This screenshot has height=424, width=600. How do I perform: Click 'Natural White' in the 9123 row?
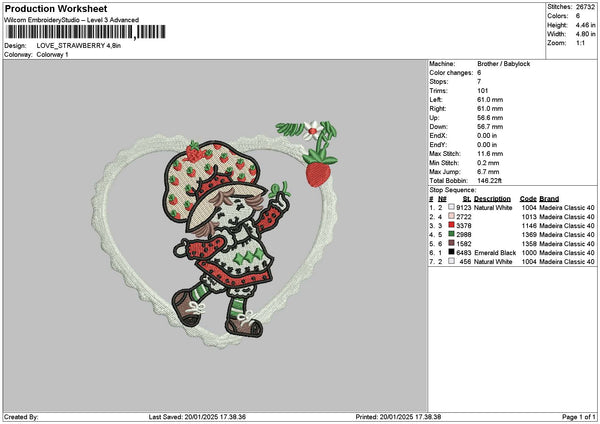pos(493,207)
